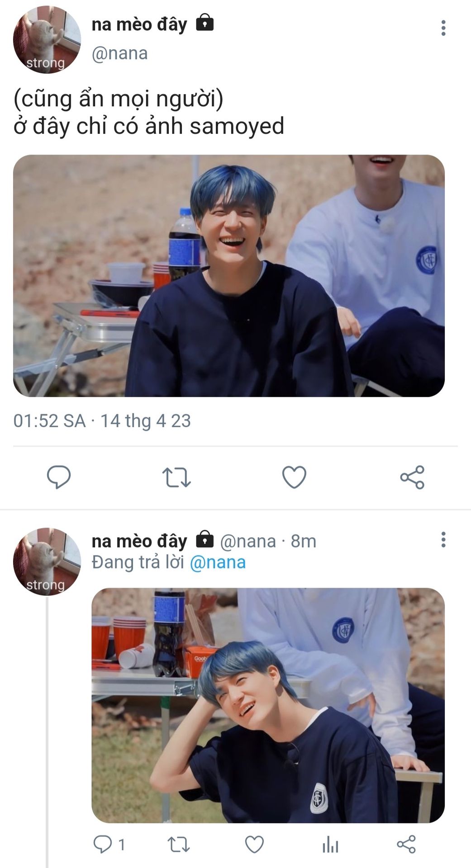471x868 pixels.
Task: View main tweet author's profile picture
Action: click(47, 40)
